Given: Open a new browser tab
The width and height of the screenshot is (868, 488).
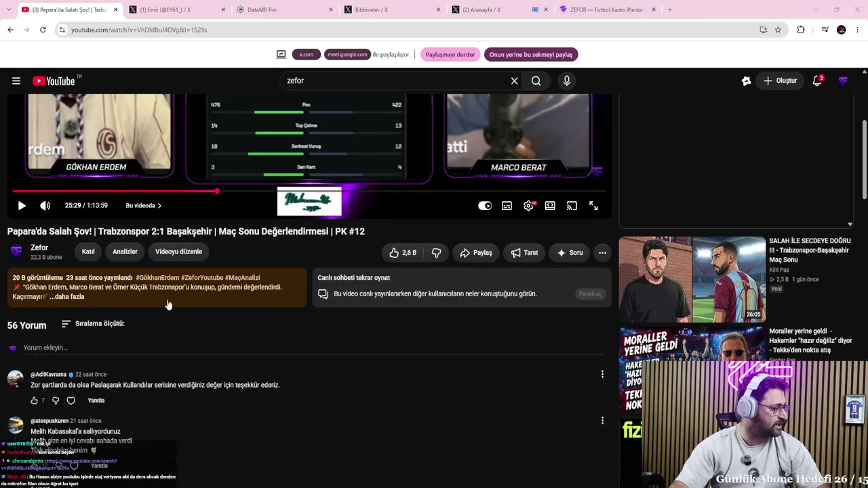Looking at the screenshot, I should tap(670, 9).
